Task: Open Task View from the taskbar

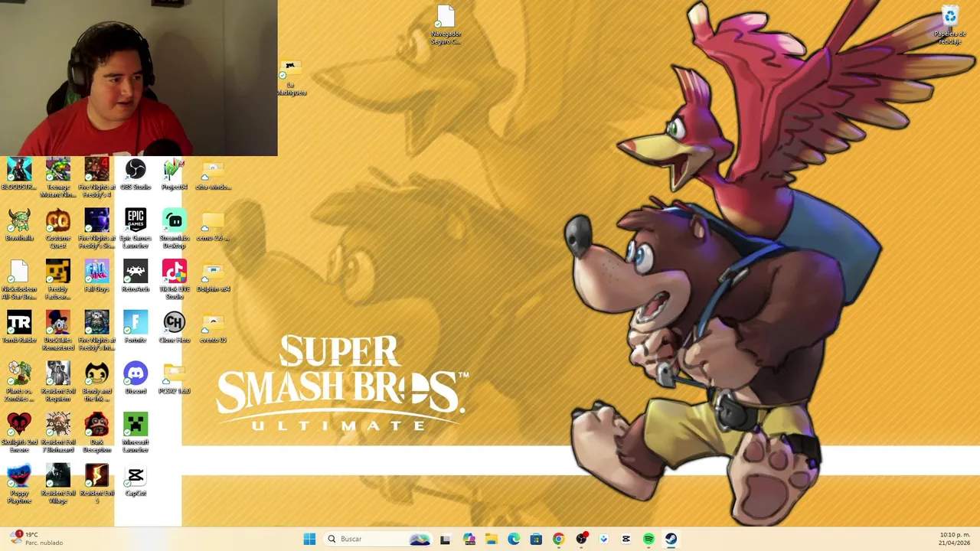Action: click(445, 539)
